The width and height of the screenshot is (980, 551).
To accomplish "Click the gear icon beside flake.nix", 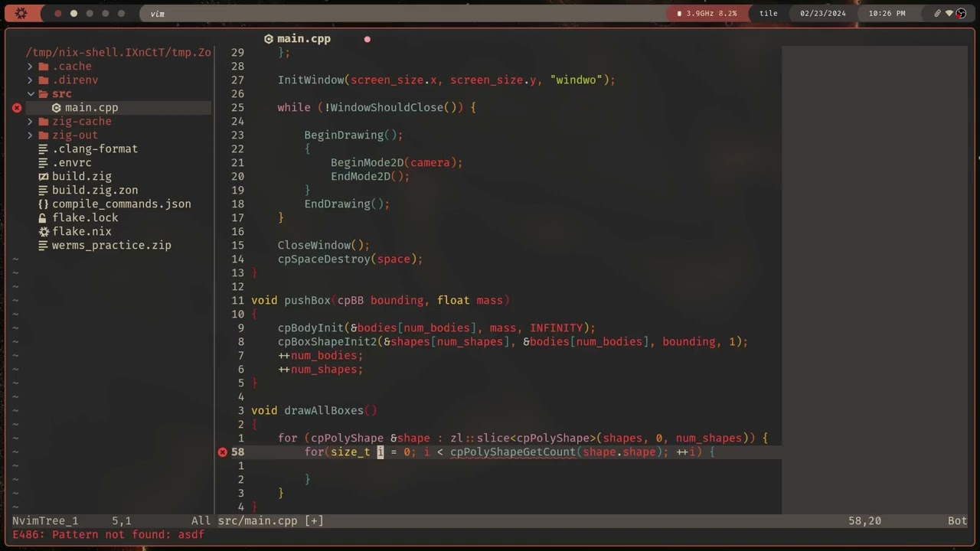I will point(44,232).
